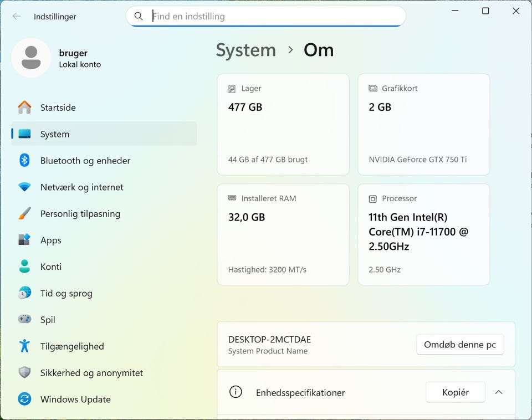Open Personlig tilpasning paintbrush icon
The image size is (532, 420).
point(24,214)
